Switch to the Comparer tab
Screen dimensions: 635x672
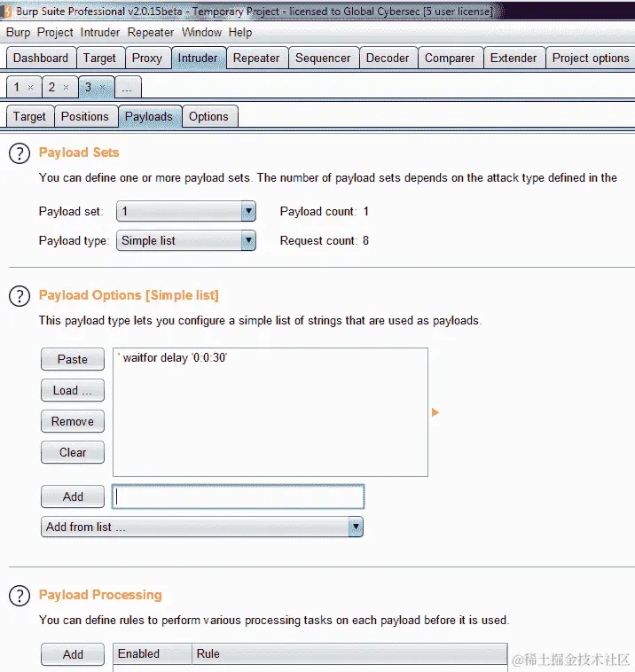click(x=450, y=58)
